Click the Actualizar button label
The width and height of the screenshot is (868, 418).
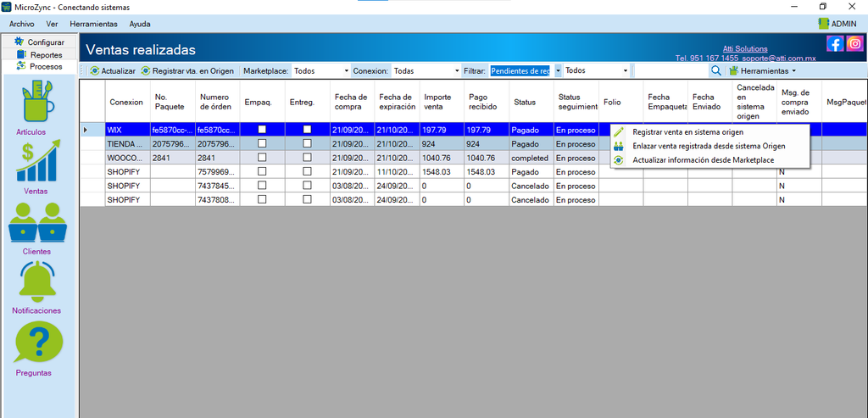pyautogui.click(x=118, y=71)
